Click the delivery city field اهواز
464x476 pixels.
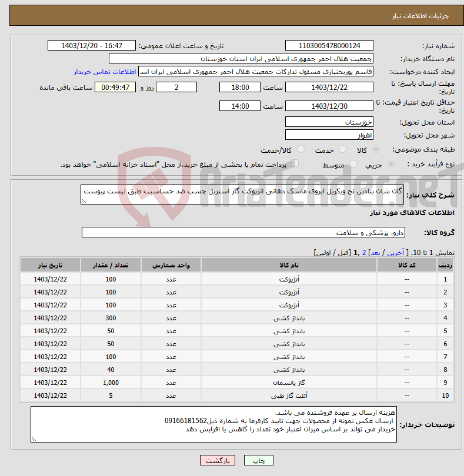click(x=329, y=135)
